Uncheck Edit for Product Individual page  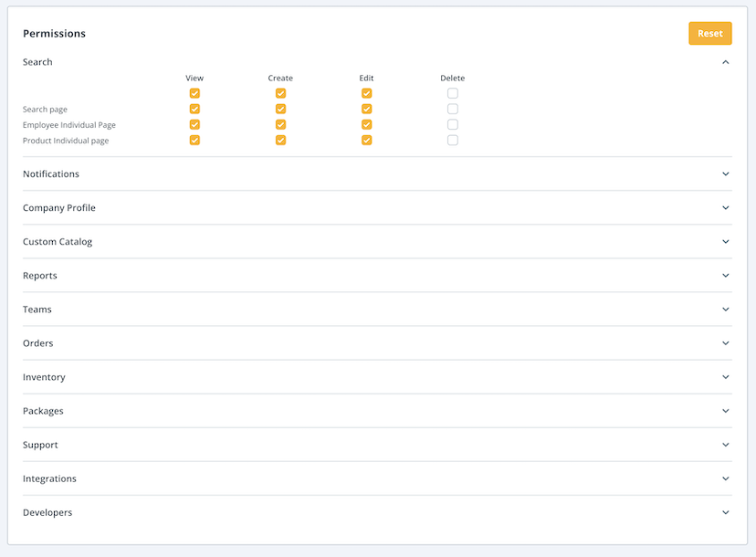[366, 141]
